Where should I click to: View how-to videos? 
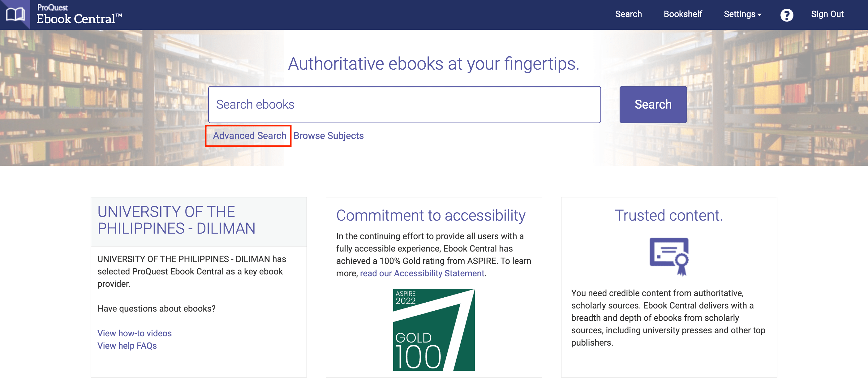click(135, 333)
